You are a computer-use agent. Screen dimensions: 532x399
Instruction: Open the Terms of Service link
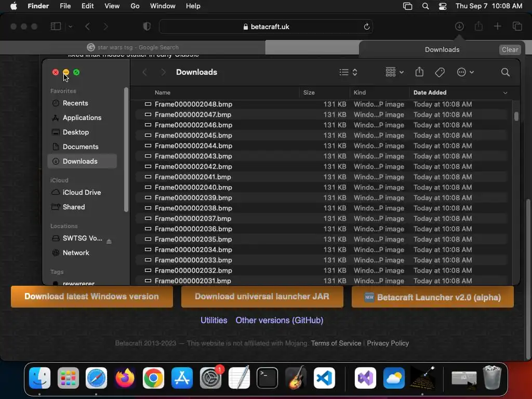336,343
